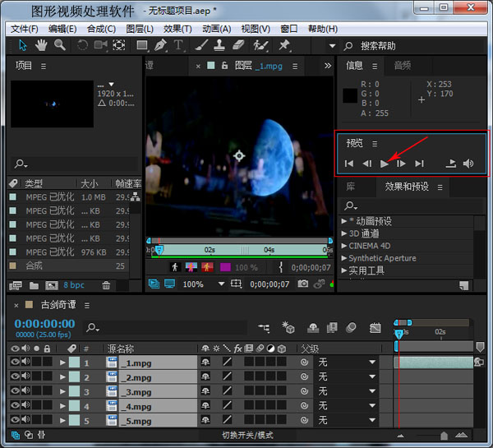
Task: Open the Graph Editor in timeline
Action: pos(375,328)
